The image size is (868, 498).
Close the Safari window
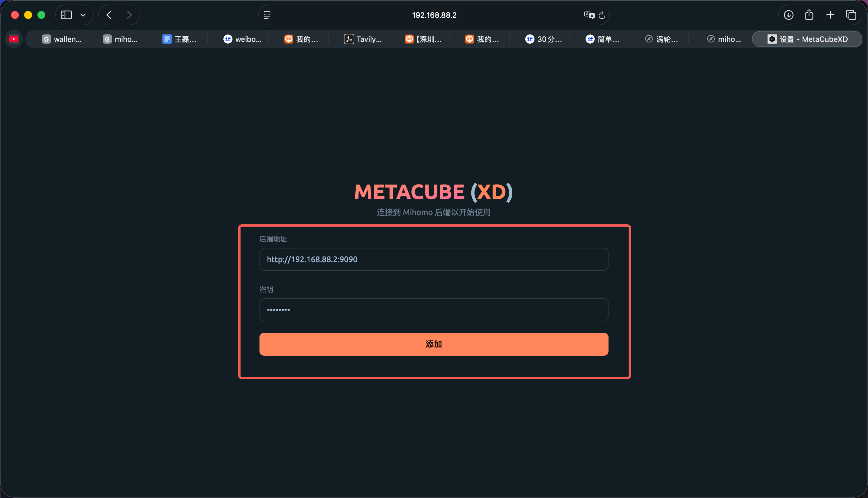(x=15, y=15)
